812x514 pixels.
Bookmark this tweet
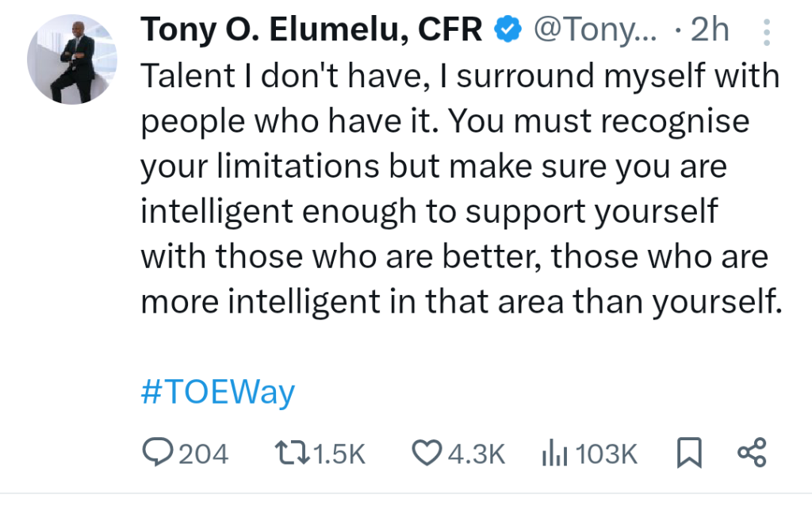(x=688, y=453)
